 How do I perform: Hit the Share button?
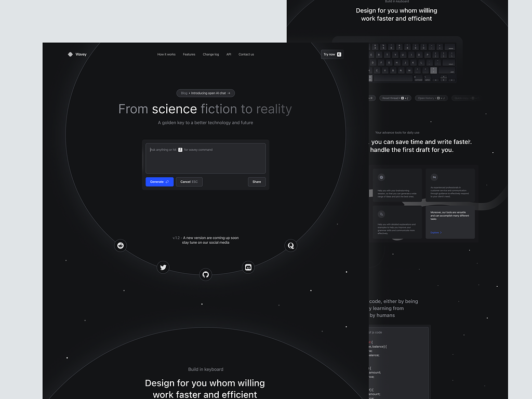tap(257, 182)
